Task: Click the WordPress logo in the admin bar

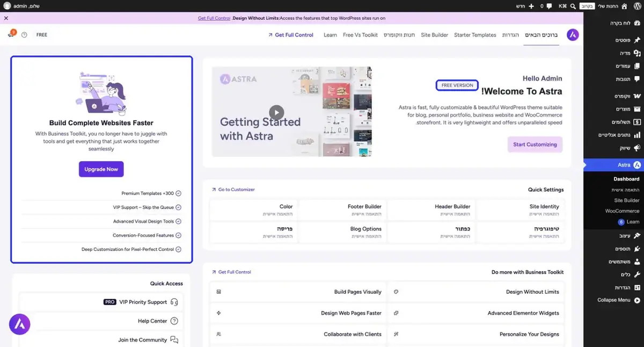Action: (636, 6)
